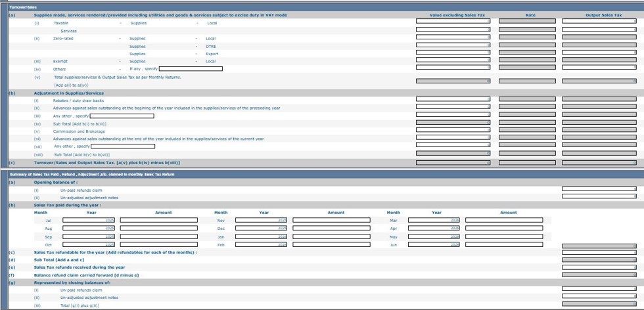
Task: Click value field for Sub Total b(i) to b(iii)
Action: pos(453,122)
